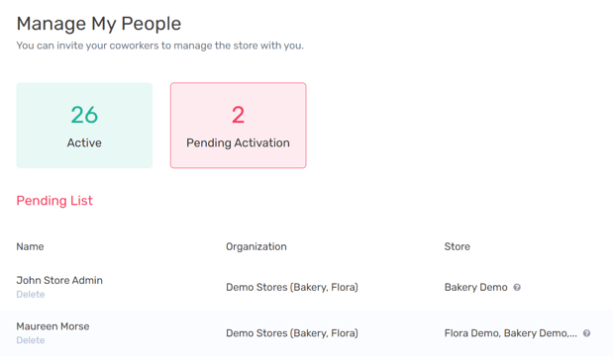This screenshot has height=364, width=613.
Task: Click the help icon beside Flora Demo, Bakery Demo
Action: coord(586,333)
